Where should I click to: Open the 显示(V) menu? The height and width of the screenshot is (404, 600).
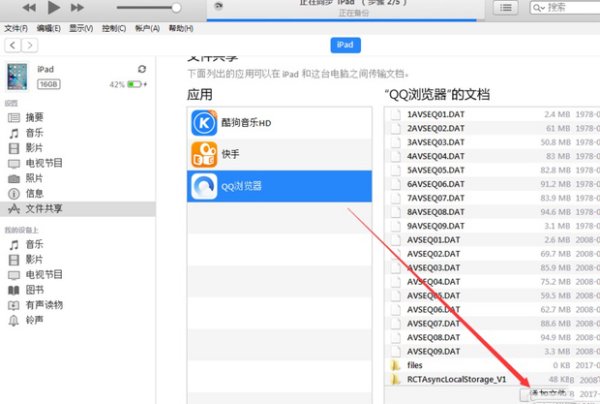81,28
